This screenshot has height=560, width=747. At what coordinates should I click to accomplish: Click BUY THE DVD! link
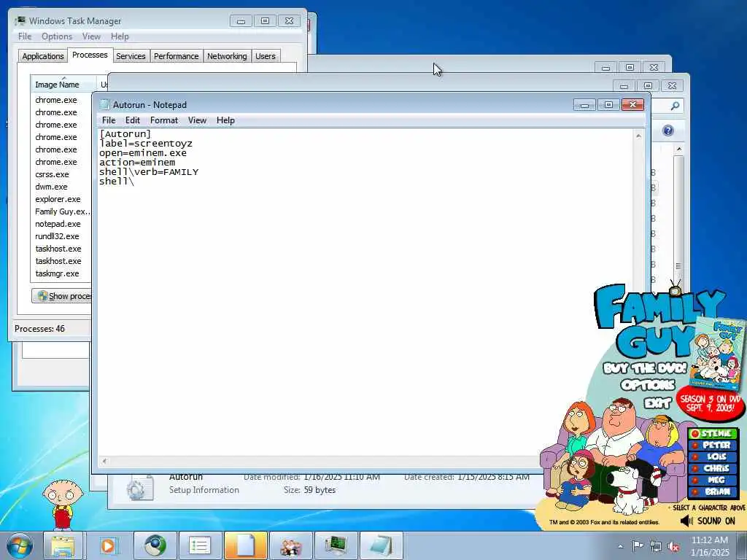coord(645,368)
